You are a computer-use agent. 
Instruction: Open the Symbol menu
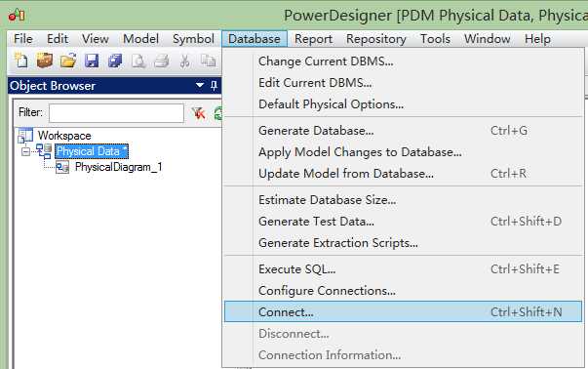coord(193,39)
